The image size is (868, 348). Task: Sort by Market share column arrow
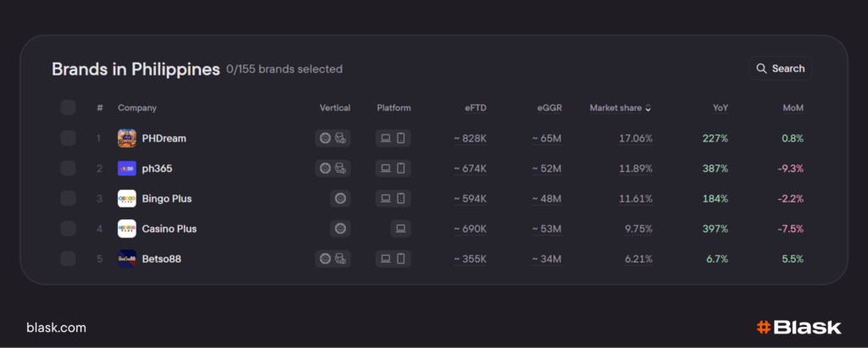(648, 108)
